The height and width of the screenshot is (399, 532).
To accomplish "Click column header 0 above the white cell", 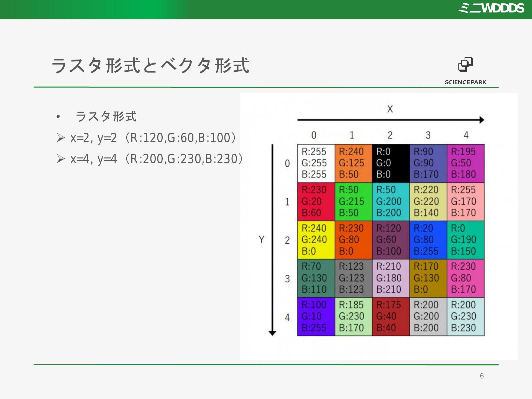I will pyautogui.click(x=314, y=135).
